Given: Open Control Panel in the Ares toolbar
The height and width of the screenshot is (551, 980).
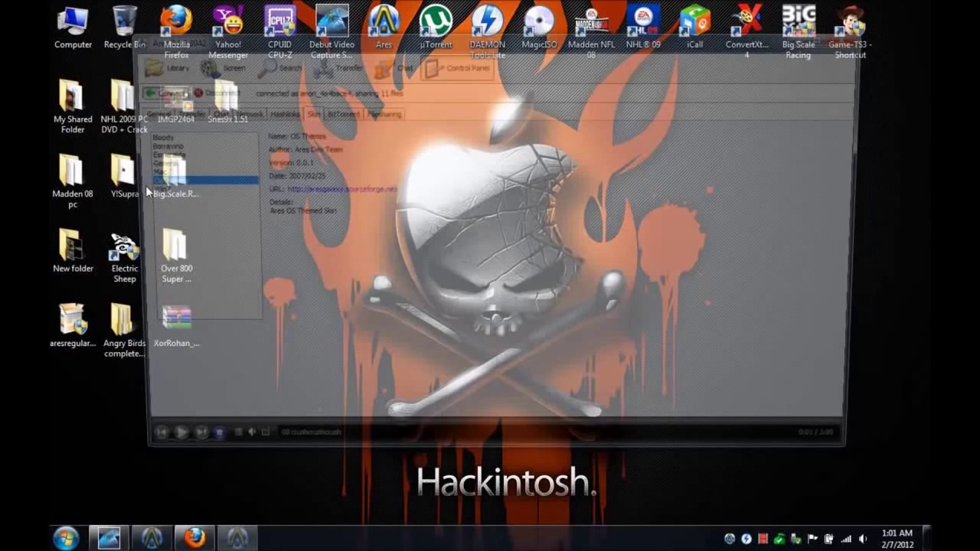Looking at the screenshot, I should [x=458, y=68].
